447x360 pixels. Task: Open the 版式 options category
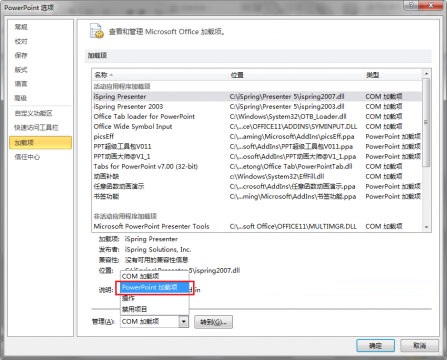(x=21, y=70)
